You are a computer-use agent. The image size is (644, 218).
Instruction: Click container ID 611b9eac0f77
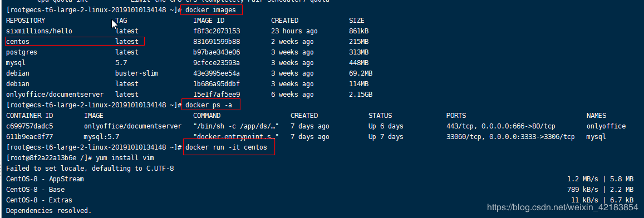pos(29,137)
